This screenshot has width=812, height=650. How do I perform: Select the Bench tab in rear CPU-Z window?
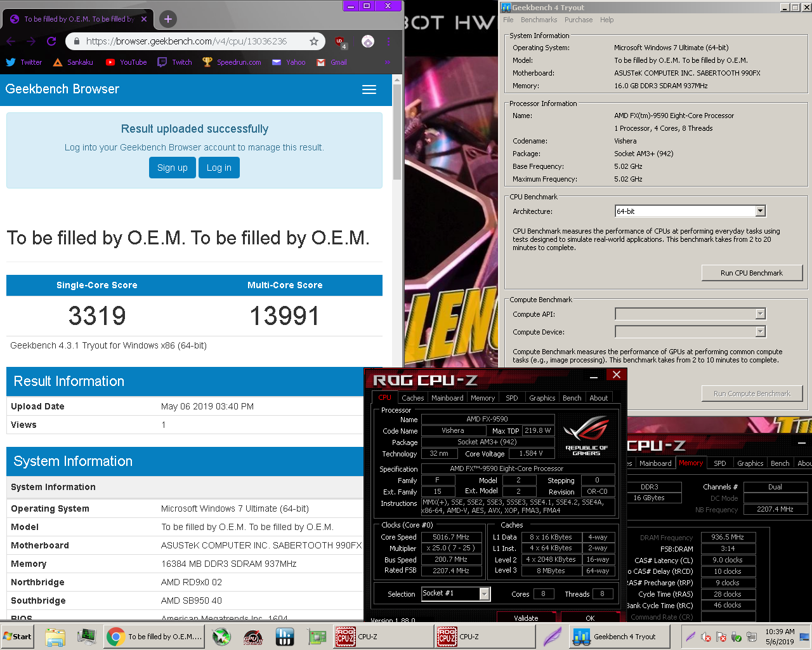pos(780,463)
